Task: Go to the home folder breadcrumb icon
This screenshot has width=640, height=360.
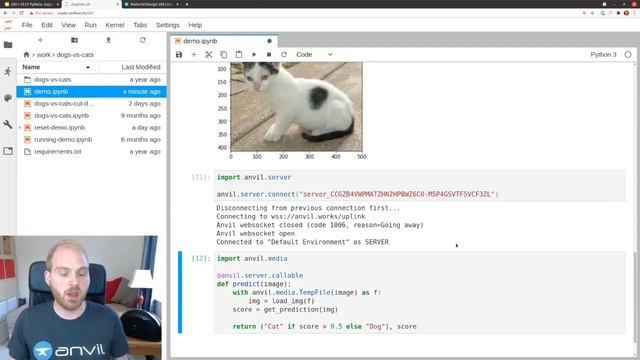Action: [x=27, y=54]
